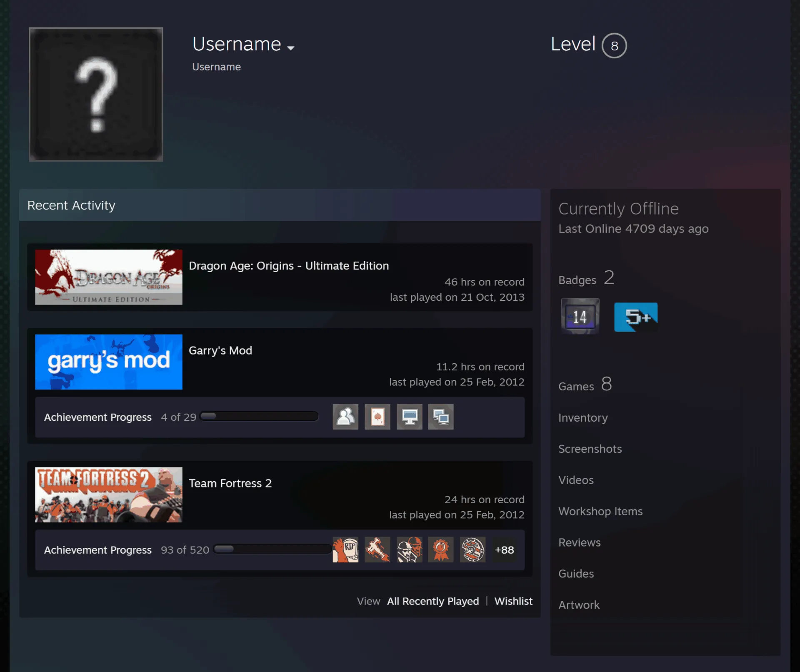Click the Recent Activity header
Viewport: 800px width, 672px height.
coord(280,205)
